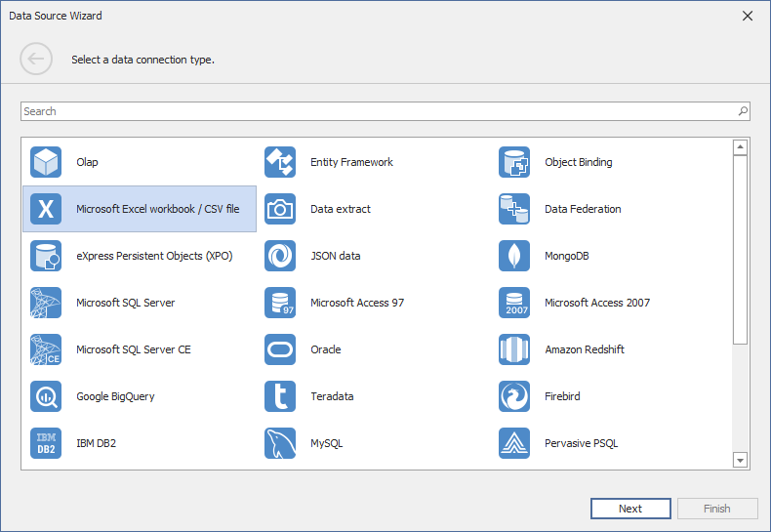
Task: Click the Pervasive PSQL icon
Action: [x=513, y=443]
